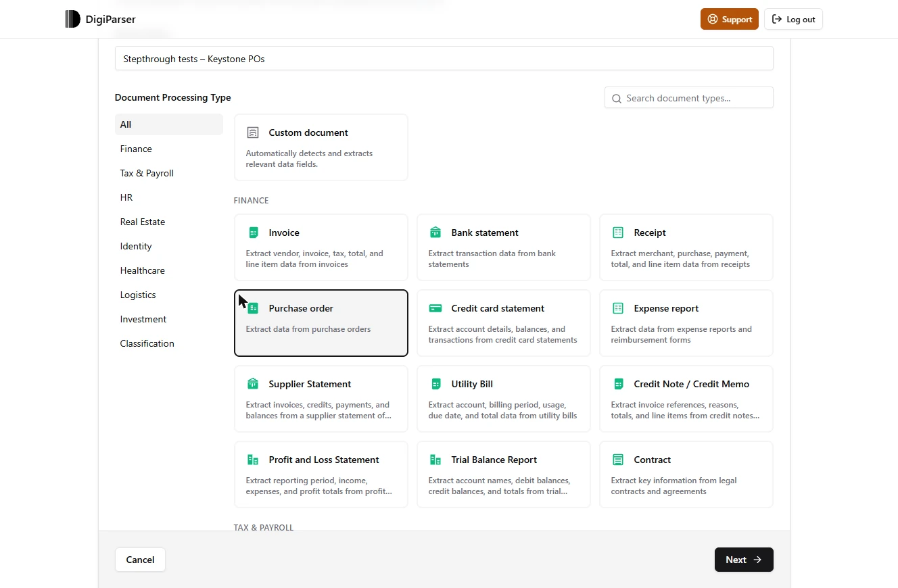This screenshot has width=898, height=588.
Task: Select the Healthcare category filter
Action: [x=169, y=270]
